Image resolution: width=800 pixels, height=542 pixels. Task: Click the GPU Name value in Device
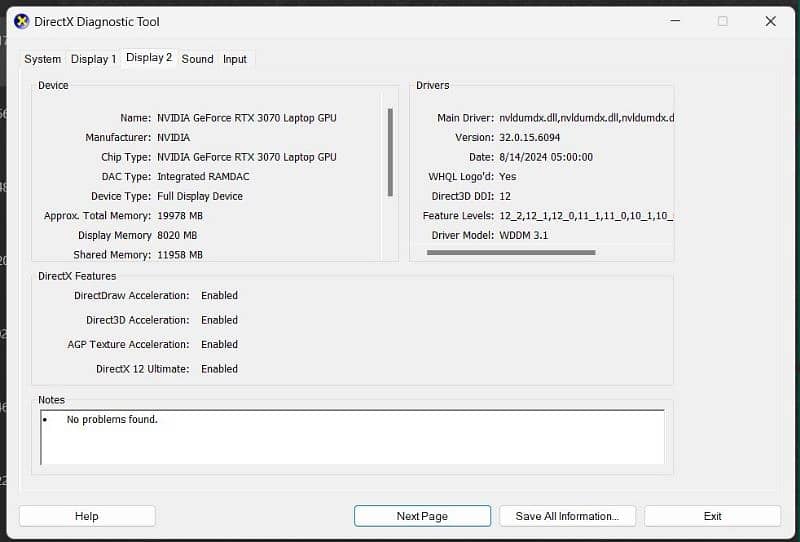(246, 118)
